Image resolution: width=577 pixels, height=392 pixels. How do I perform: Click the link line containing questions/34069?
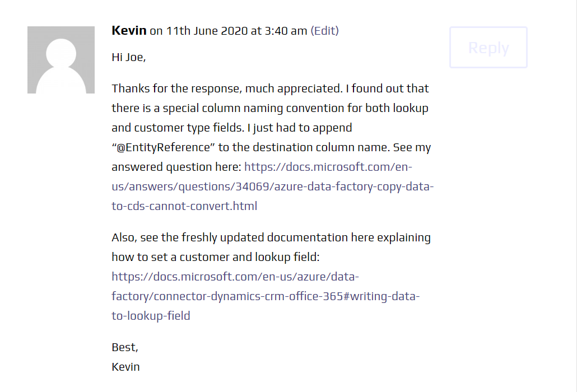[x=273, y=186]
